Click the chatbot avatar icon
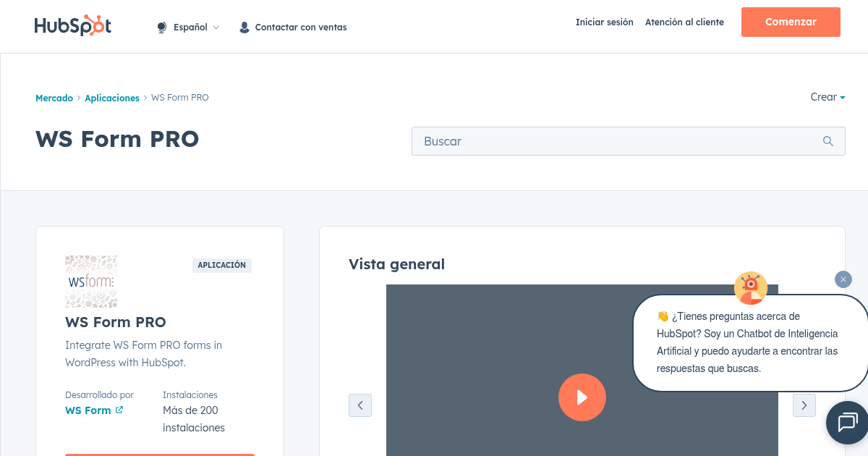Viewport: 868px width, 456px height. [x=751, y=288]
